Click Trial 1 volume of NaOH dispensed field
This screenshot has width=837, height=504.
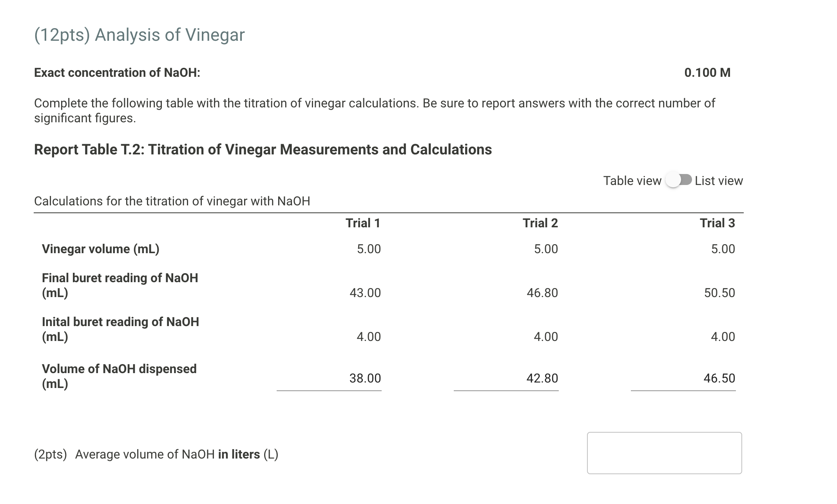(x=329, y=378)
